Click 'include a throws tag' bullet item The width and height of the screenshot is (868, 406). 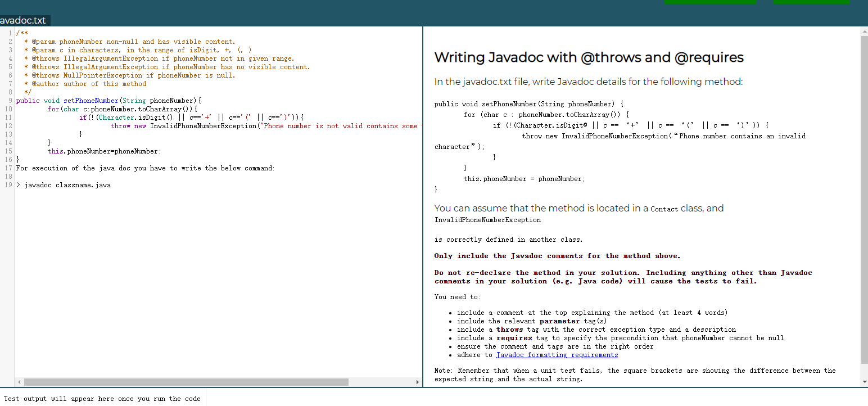(596, 330)
